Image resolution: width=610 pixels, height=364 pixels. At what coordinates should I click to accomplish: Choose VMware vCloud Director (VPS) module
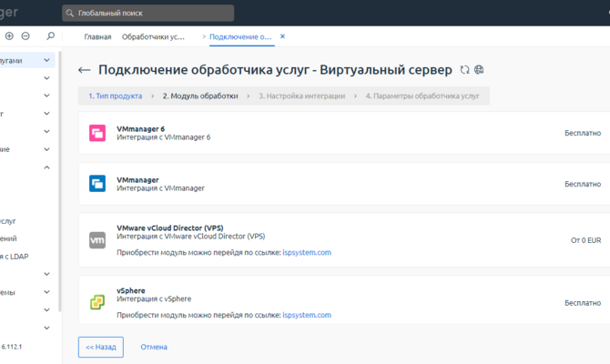[170, 227]
